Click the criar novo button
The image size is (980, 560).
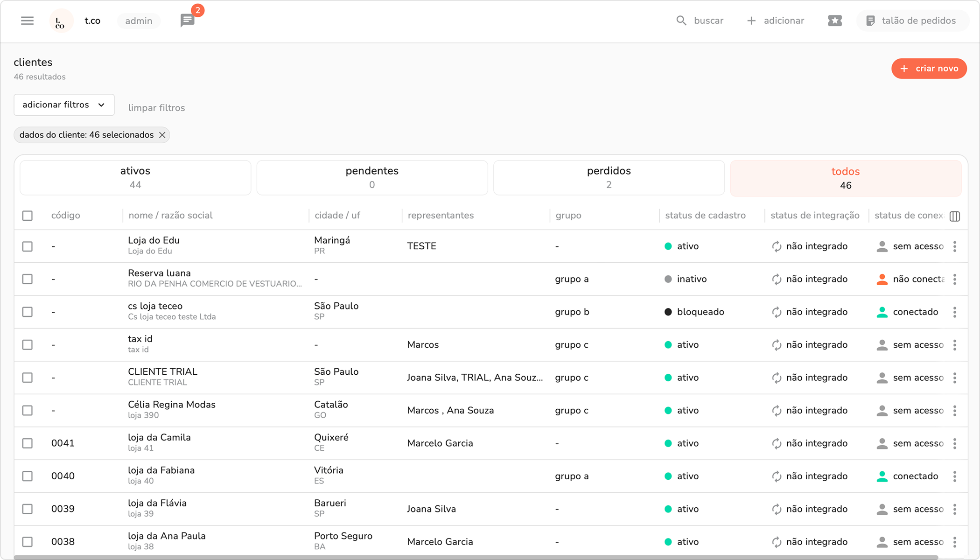[x=929, y=69]
